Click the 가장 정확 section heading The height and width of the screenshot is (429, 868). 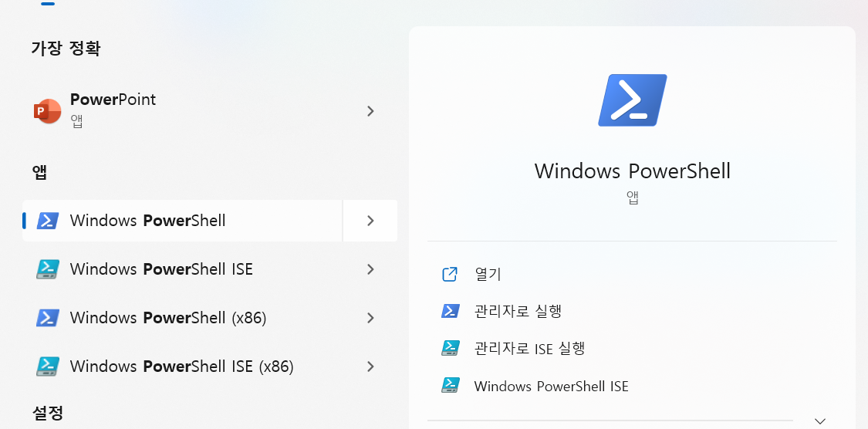66,49
